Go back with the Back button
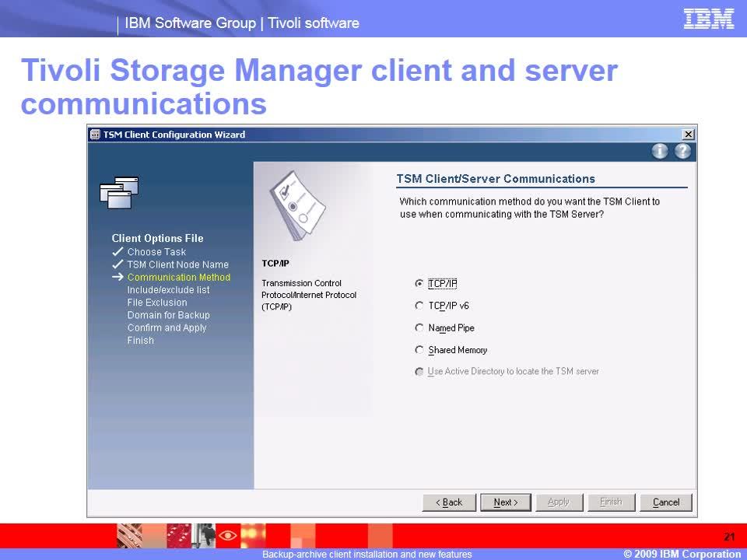747x560 pixels. [449, 502]
